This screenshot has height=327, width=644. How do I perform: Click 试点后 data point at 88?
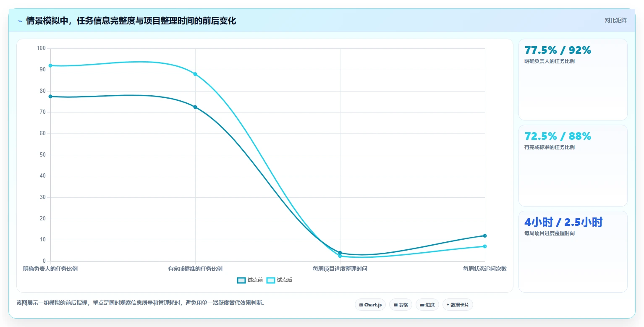point(195,74)
